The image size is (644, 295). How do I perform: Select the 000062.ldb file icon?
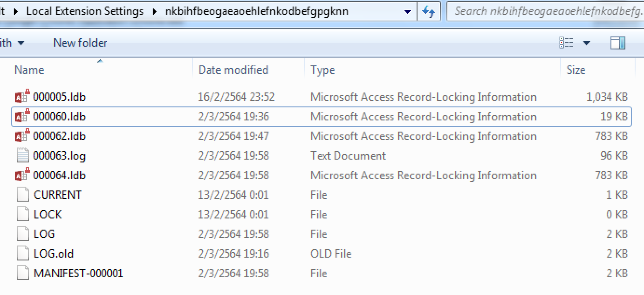click(22, 136)
